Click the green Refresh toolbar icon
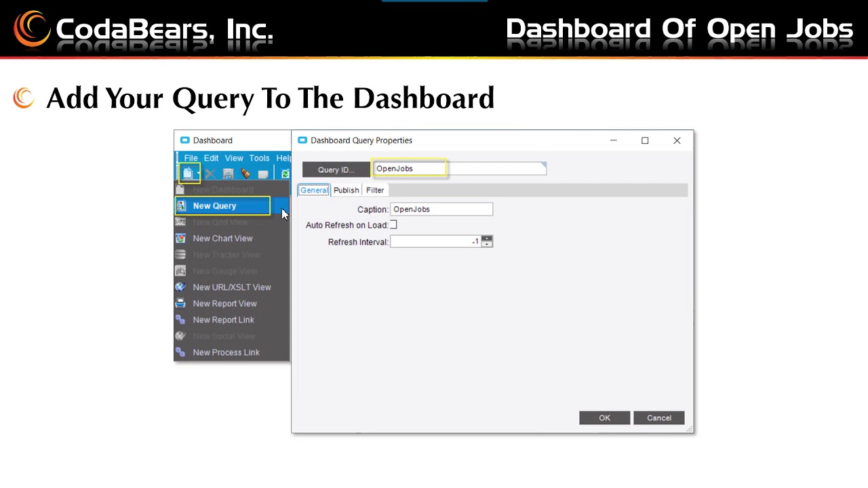868x488 pixels. pos(285,174)
